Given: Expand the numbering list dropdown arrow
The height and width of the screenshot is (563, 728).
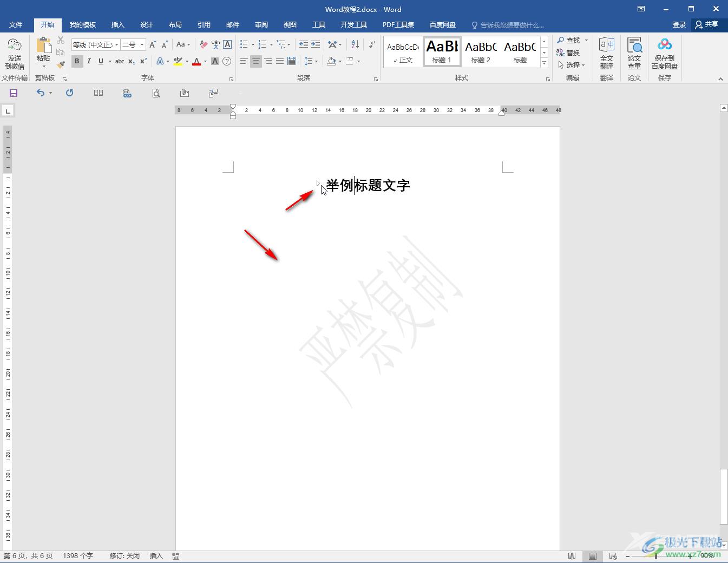Looking at the screenshot, I should (x=271, y=44).
